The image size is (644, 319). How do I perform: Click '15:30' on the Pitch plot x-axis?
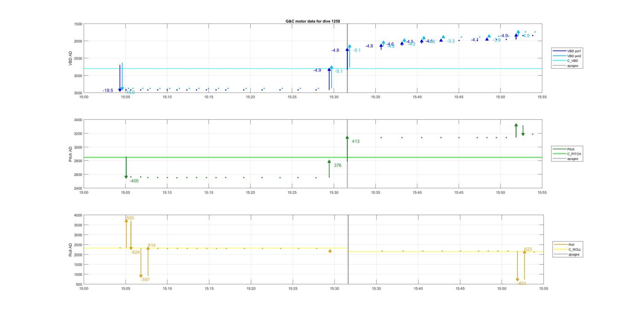pyautogui.click(x=334, y=193)
